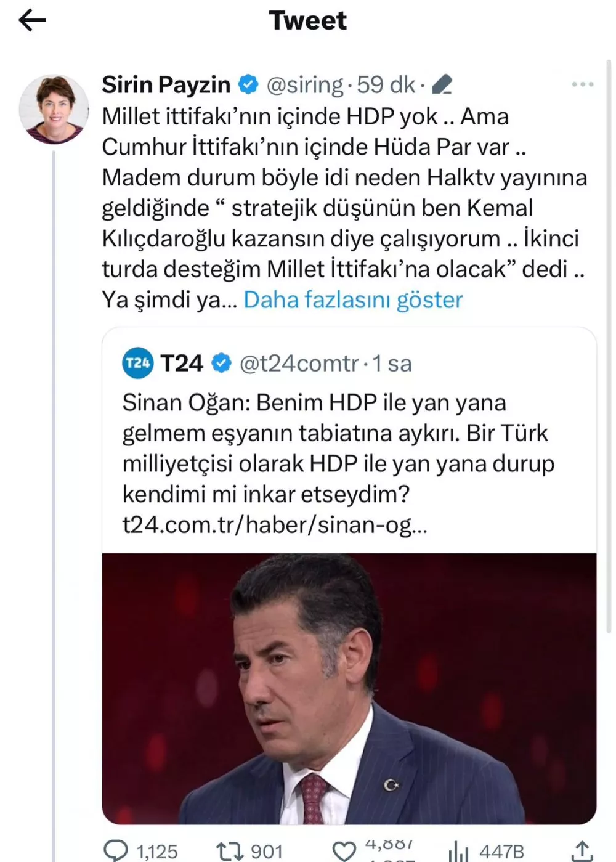The image size is (616, 862).
Task: Like the tweet with heart icon
Action: [x=344, y=851]
